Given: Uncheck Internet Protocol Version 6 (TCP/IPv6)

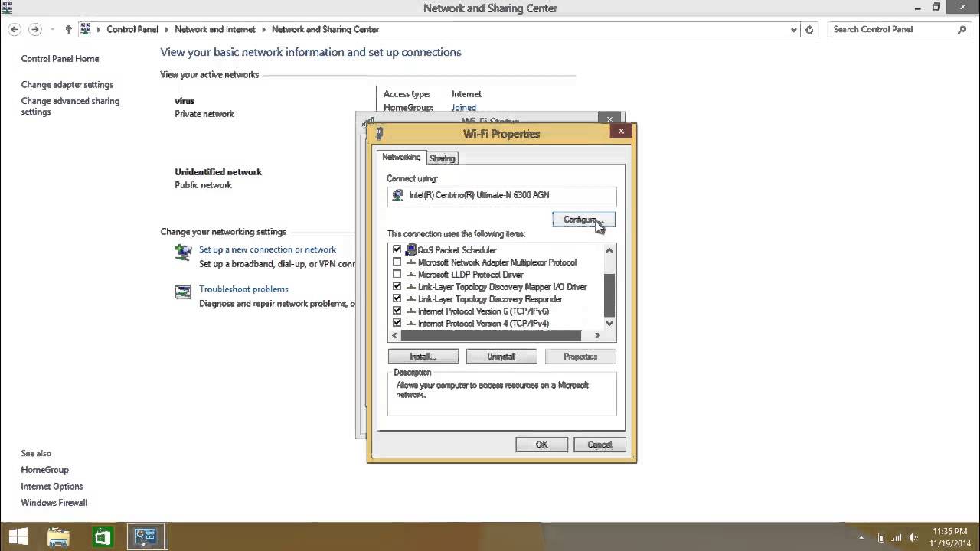Looking at the screenshot, I should (397, 311).
